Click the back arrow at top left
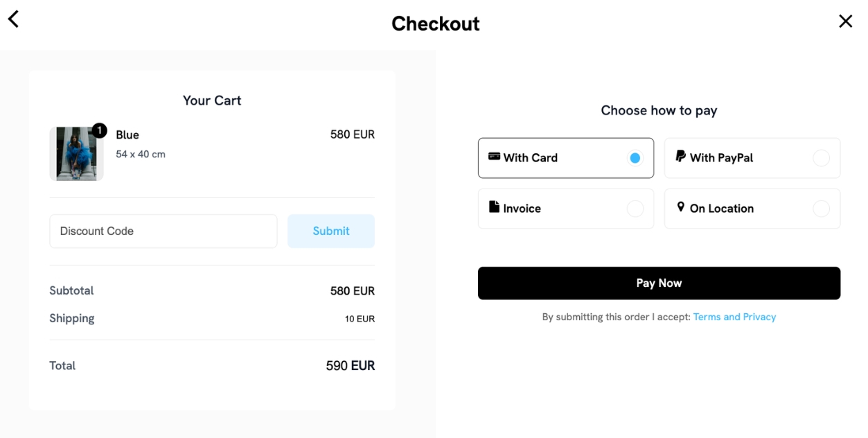The width and height of the screenshot is (868, 438). (x=12, y=19)
